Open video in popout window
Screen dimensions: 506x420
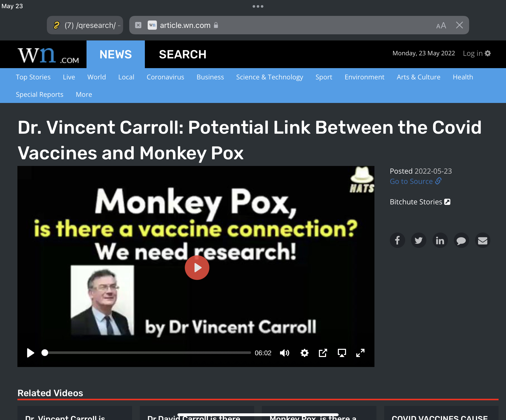(x=323, y=353)
